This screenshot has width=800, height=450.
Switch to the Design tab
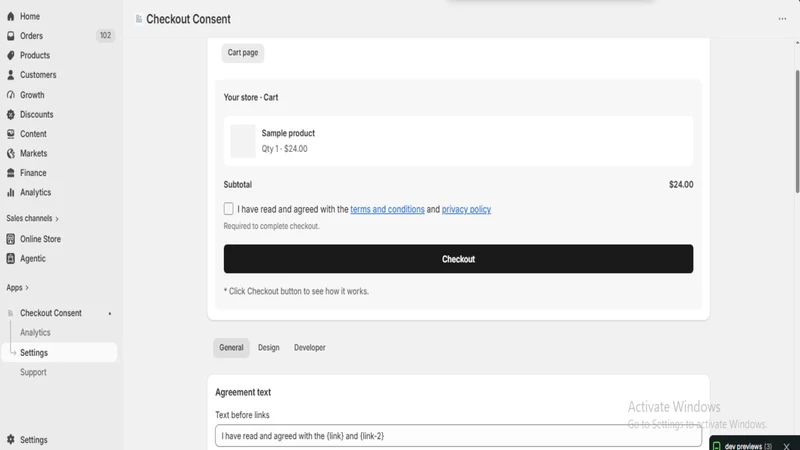click(268, 347)
